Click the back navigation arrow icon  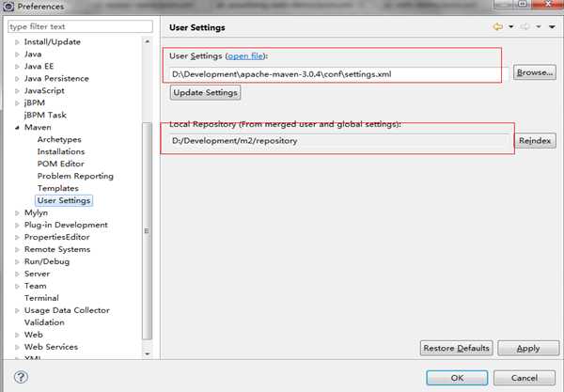point(497,27)
